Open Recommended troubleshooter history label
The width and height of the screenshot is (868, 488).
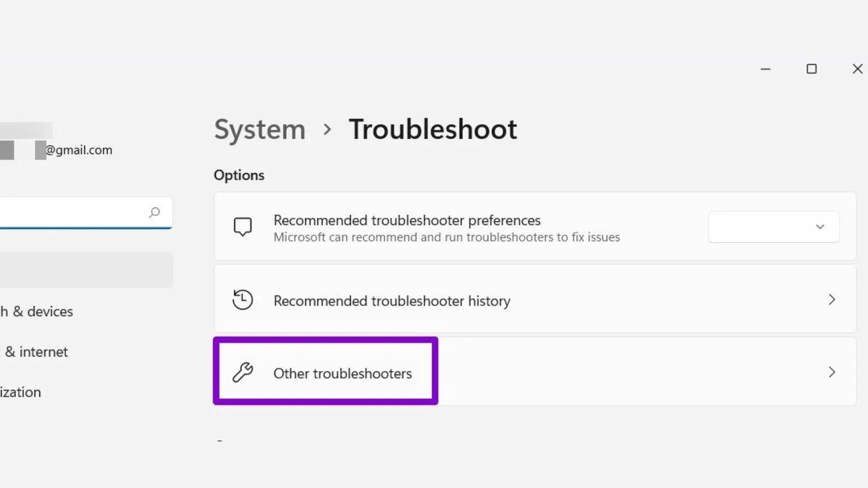coord(392,301)
